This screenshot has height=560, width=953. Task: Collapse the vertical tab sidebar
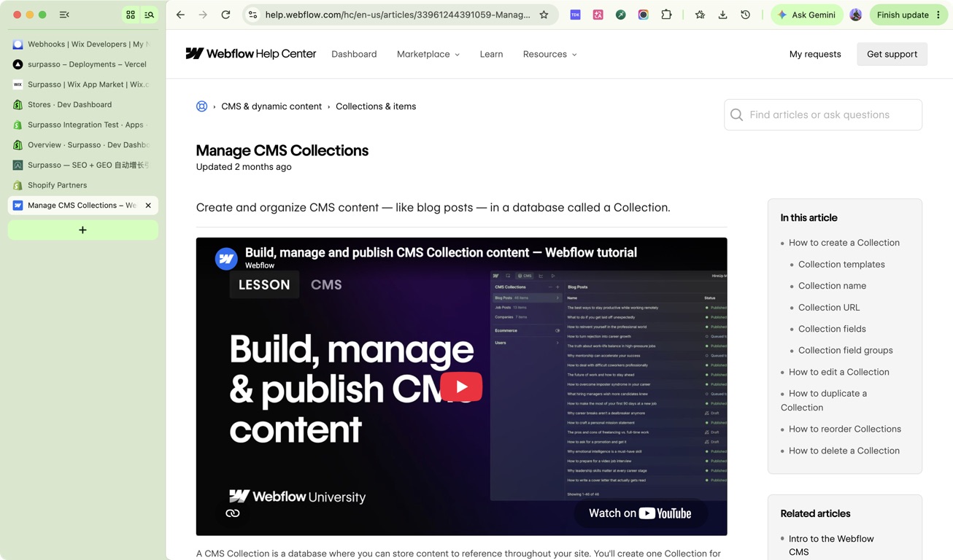pyautogui.click(x=64, y=15)
